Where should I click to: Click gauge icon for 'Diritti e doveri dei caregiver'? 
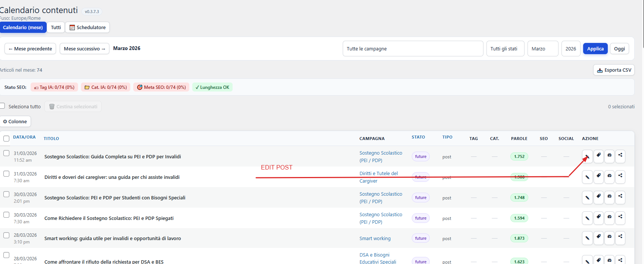(609, 177)
